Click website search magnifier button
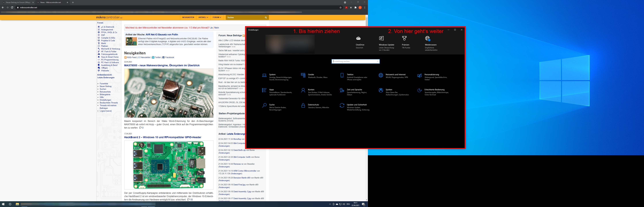 coord(266,18)
